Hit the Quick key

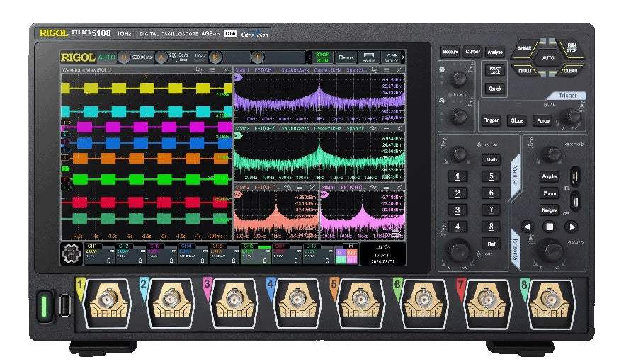495,89
